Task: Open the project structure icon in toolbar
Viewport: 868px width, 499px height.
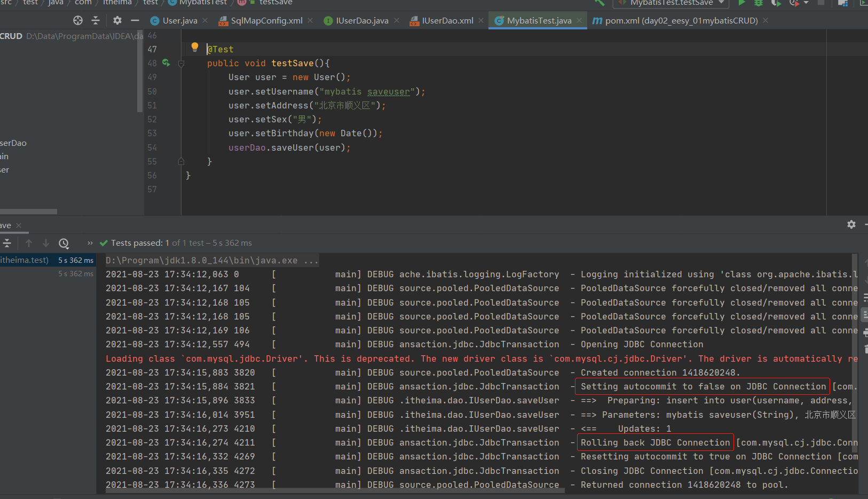Action: coord(843,3)
